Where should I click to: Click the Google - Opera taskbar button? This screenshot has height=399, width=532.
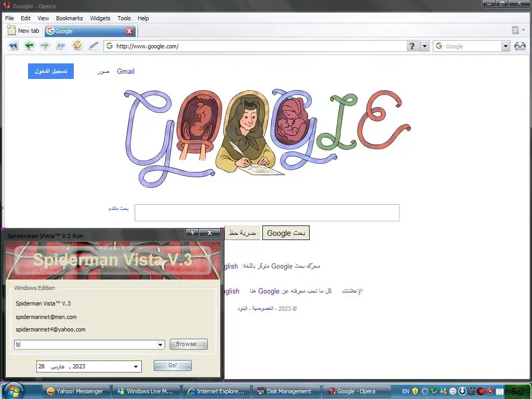coord(356,391)
